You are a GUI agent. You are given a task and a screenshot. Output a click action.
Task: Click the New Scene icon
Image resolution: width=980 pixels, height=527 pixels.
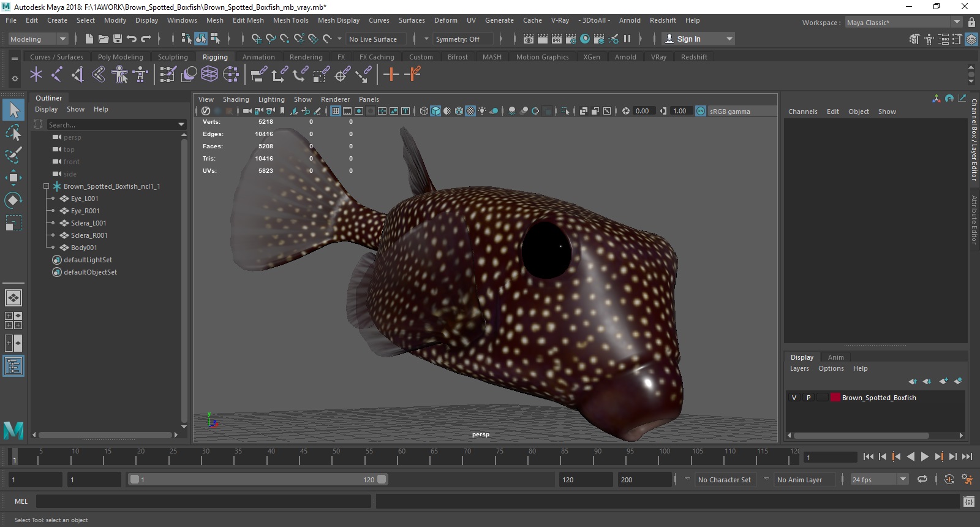pyautogui.click(x=89, y=39)
